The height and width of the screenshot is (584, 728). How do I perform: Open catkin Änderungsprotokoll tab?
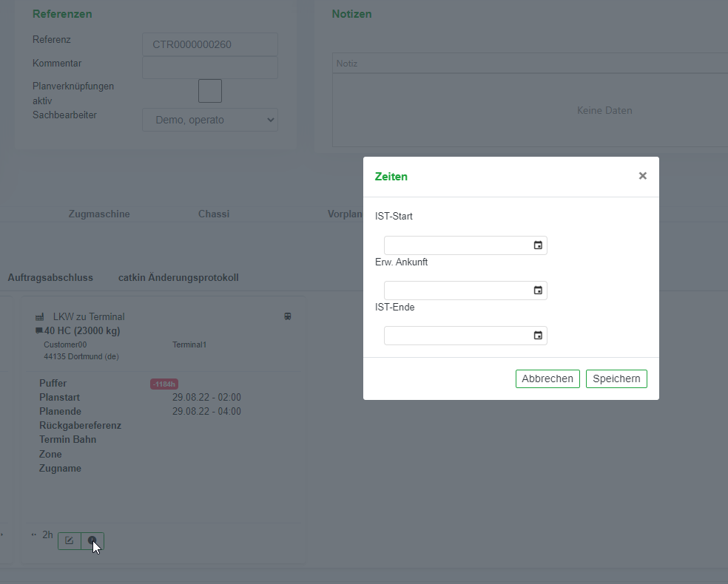click(x=178, y=277)
